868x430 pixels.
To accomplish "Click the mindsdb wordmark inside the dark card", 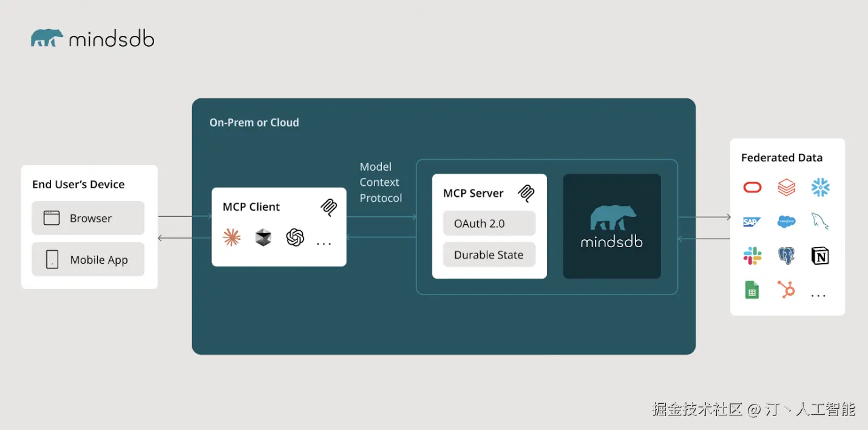I will pyautogui.click(x=612, y=241).
